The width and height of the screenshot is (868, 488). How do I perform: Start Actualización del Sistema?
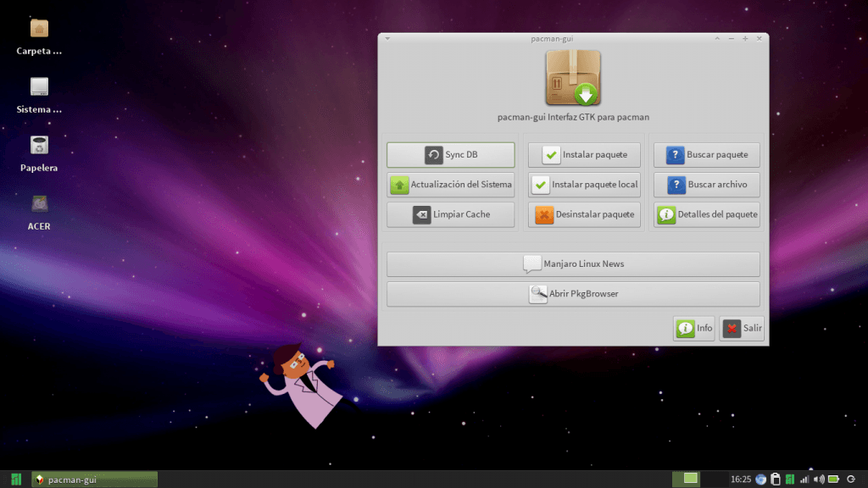pyautogui.click(x=451, y=185)
